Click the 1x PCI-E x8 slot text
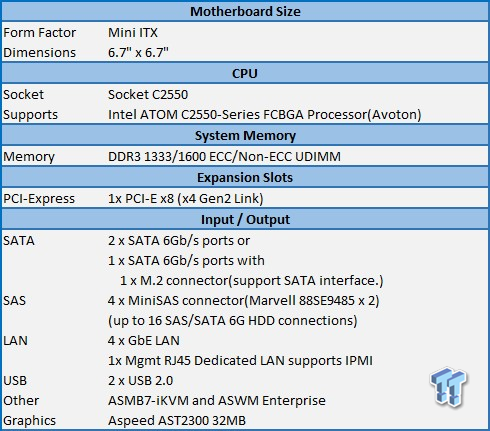This screenshot has width=490, height=431. pyautogui.click(x=186, y=199)
